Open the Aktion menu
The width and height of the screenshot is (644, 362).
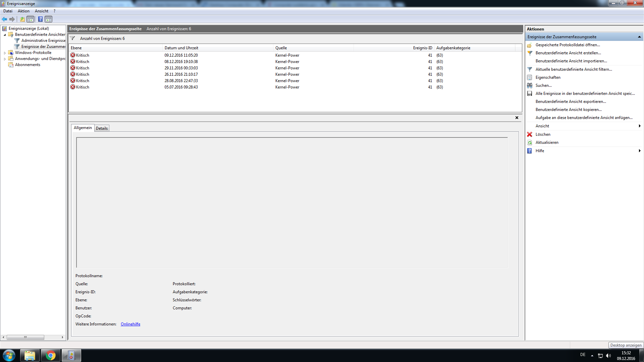23,11
